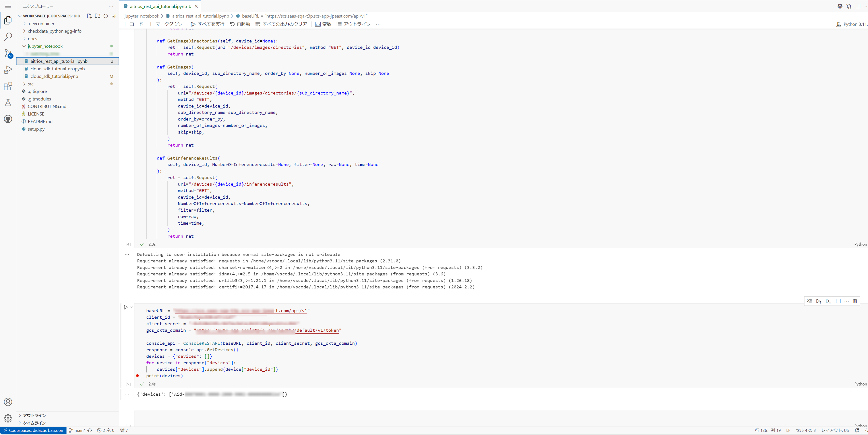Screen dimensions: 868x435
Task: Collapse all folders in the Explorer
Action: (114, 16)
